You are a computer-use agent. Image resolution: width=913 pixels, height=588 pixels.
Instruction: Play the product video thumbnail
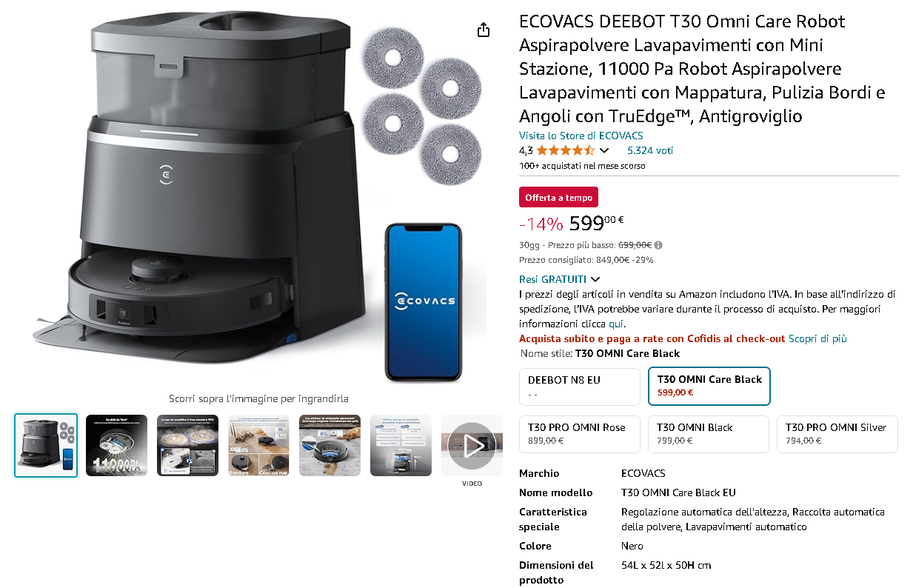tap(472, 445)
